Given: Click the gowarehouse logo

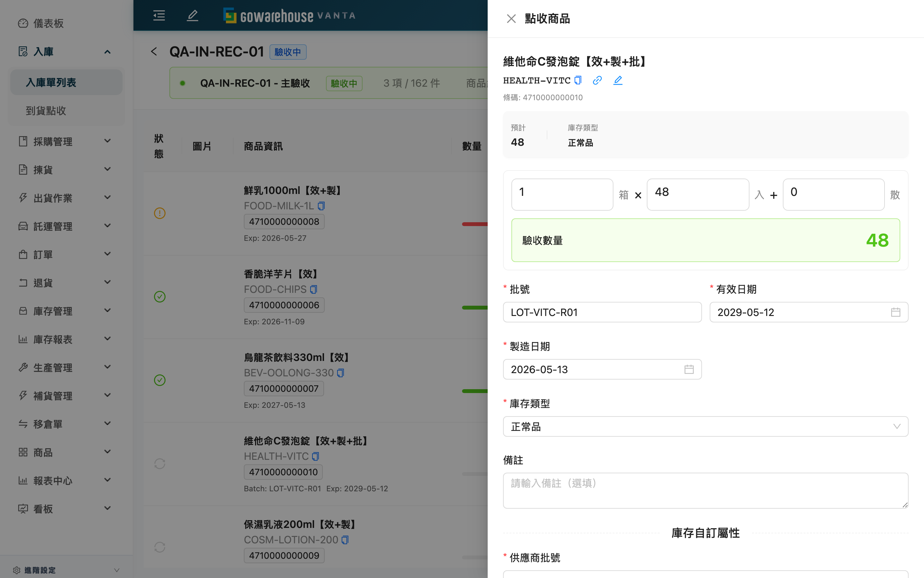Looking at the screenshot, I should (x=289, y=15).
